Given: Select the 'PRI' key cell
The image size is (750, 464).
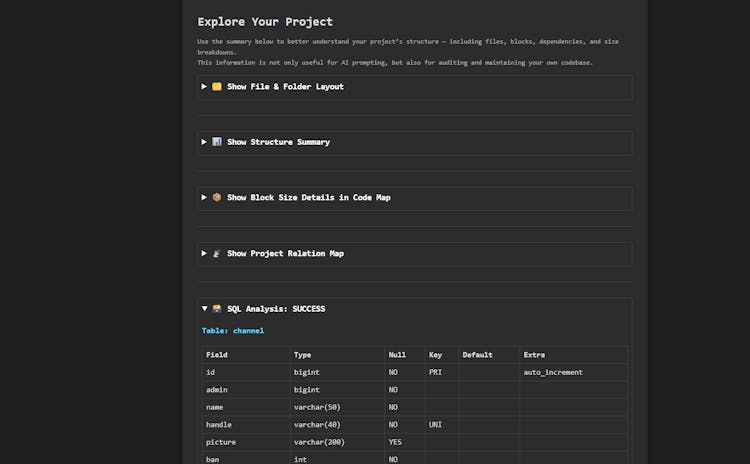Looking at the screenshot, I should 436,372.
